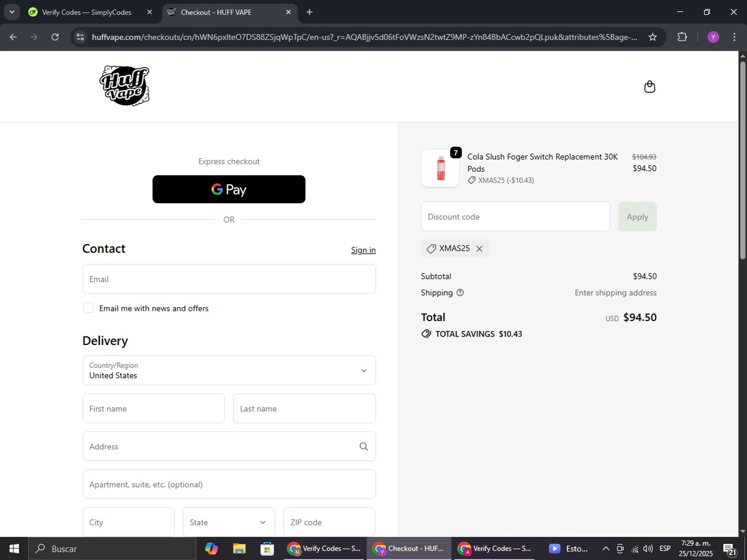The width and height of the screenshot is (747, 560).
Task: Click the TOTAL SAVINGS $10.43 text
Action: [479, 334]
